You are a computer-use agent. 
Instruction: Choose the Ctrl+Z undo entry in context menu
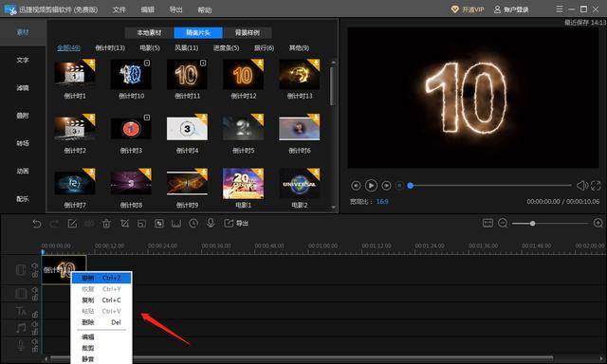(101, 278)
